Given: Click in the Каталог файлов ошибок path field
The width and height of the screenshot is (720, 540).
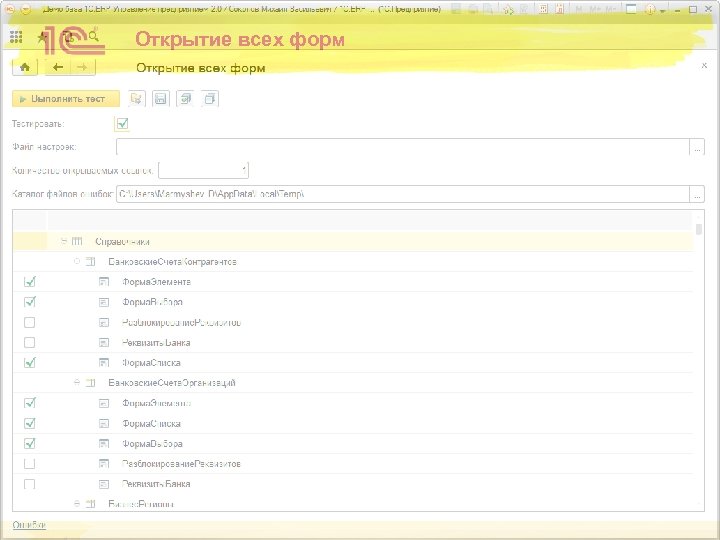Looking at the screenshot, I should pyautogui.click(x=403, y=194).
